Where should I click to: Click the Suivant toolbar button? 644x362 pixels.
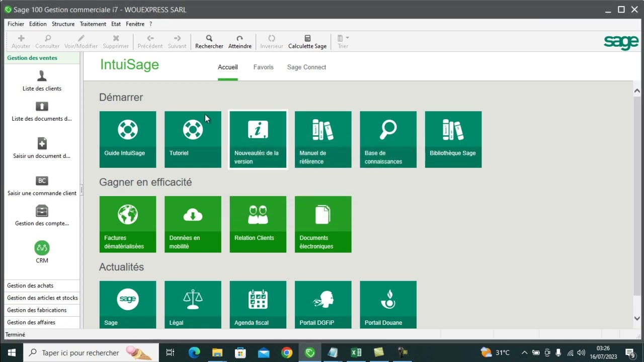177,42
